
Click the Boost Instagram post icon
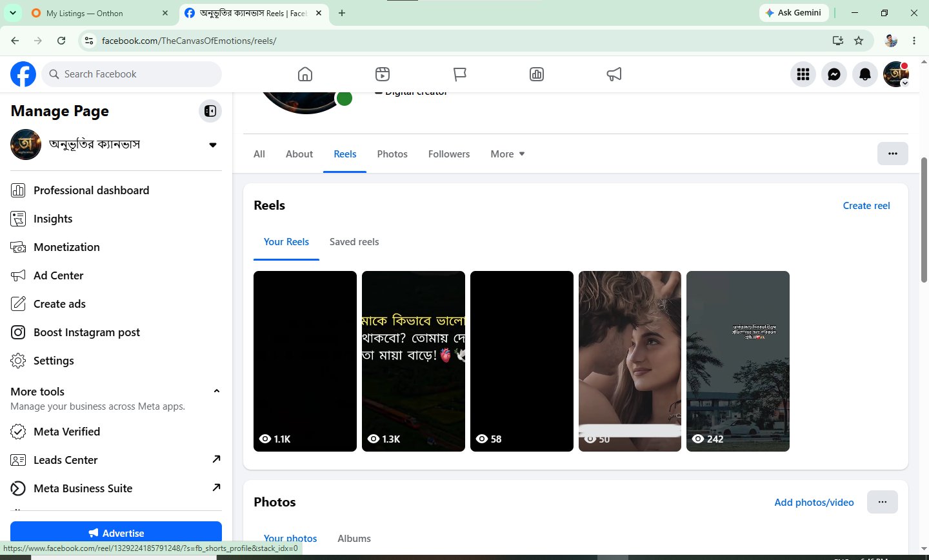click(18, 332)
